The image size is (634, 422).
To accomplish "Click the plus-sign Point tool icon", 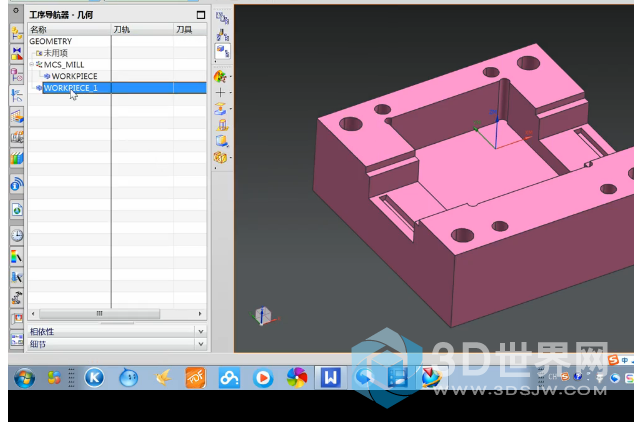I will point(220,93).
